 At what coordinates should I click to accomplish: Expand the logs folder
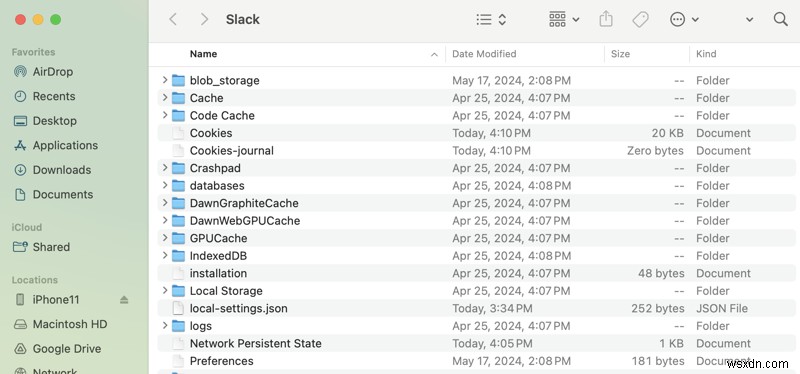(164, 326)
